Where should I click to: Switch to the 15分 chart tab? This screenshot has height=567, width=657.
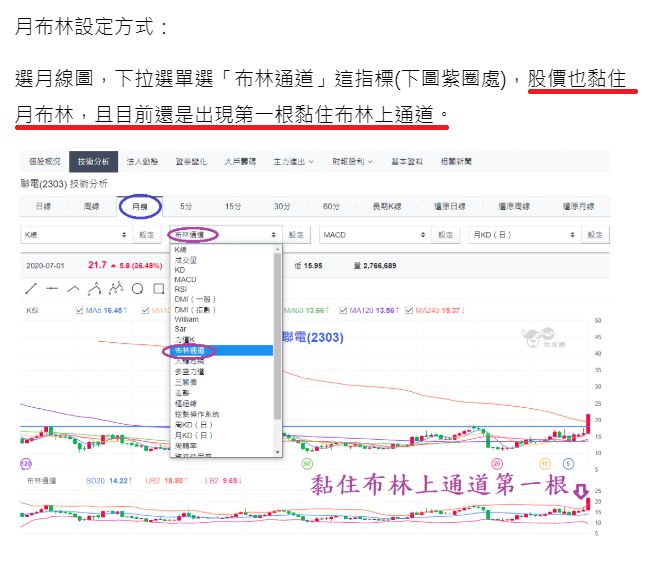pos(233,206)
